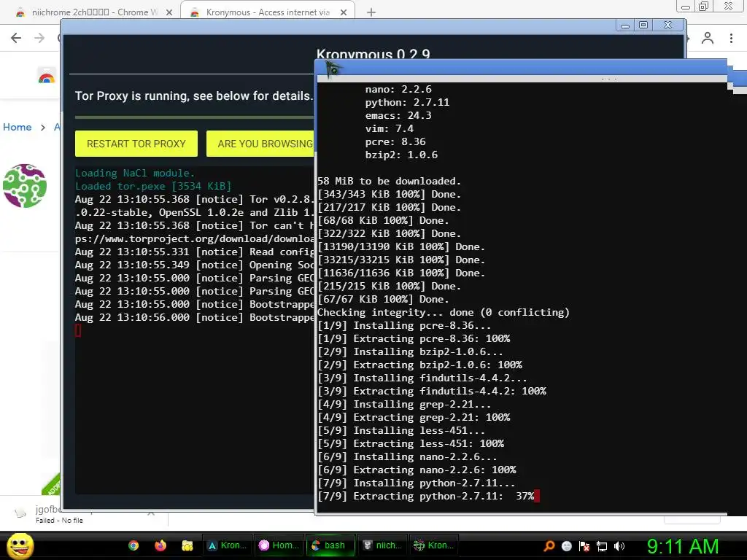Screen dimensions: 747x560
Task: Click the ARE YOU BROWSING button
Action: (260, 144)
